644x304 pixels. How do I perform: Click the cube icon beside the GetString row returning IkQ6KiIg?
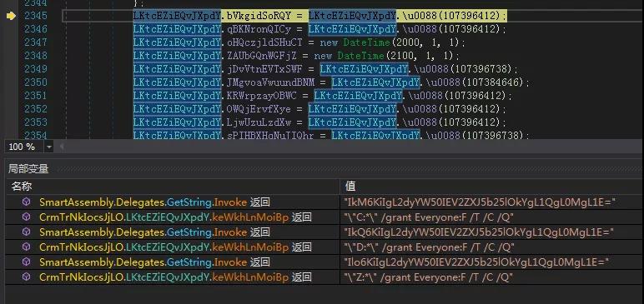[27, 232]
